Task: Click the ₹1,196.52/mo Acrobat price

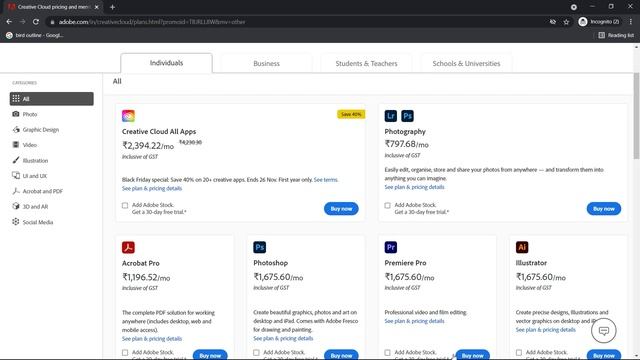Action: point(146,277)
